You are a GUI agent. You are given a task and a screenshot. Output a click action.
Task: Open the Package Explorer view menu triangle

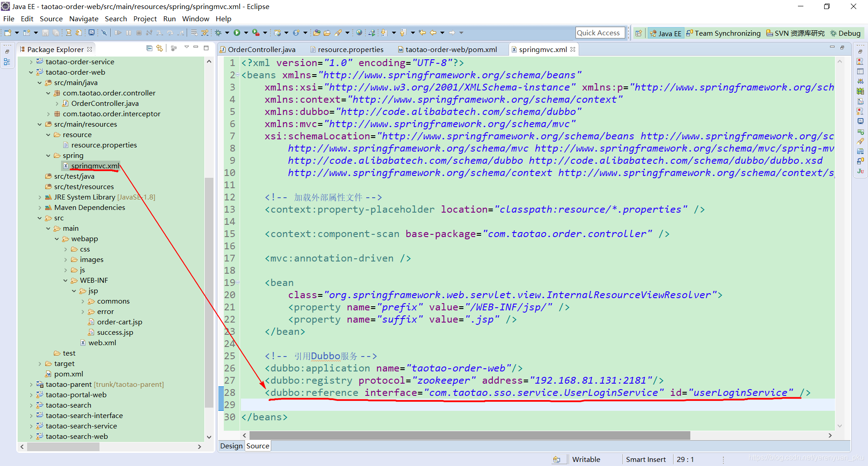tap(186, 48)
